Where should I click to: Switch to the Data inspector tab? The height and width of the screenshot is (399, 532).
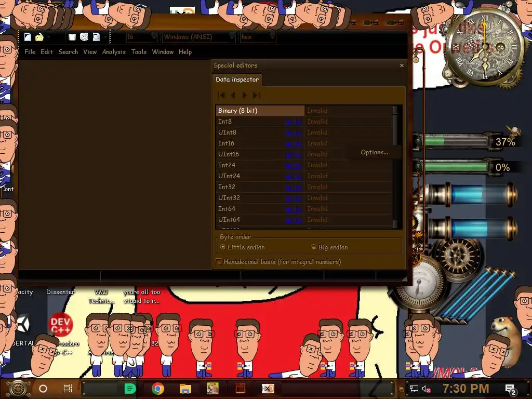(x=237, y=79)
